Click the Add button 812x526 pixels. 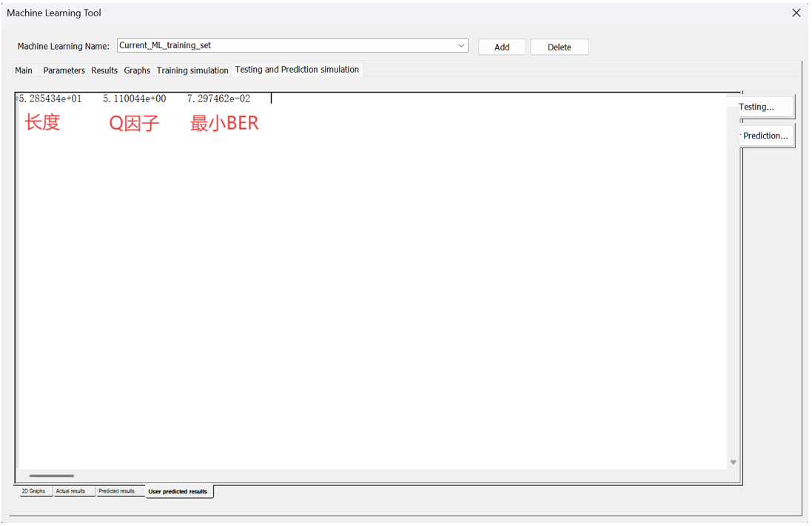click(x=502, y=47)
